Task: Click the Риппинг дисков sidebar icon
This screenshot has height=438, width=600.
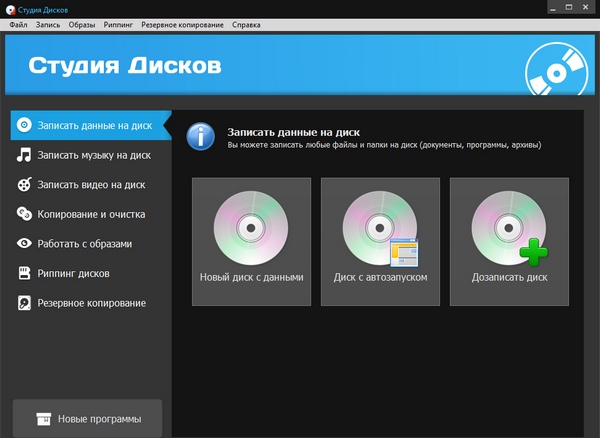Action: tap(24, 273)
